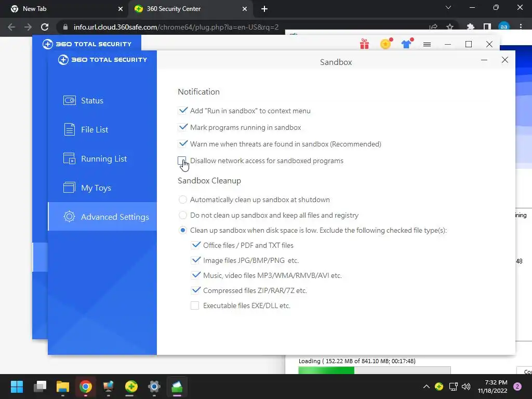Click 360 tray icon in system tray
Screen dimensions: 532x399
tap(439, 387)
